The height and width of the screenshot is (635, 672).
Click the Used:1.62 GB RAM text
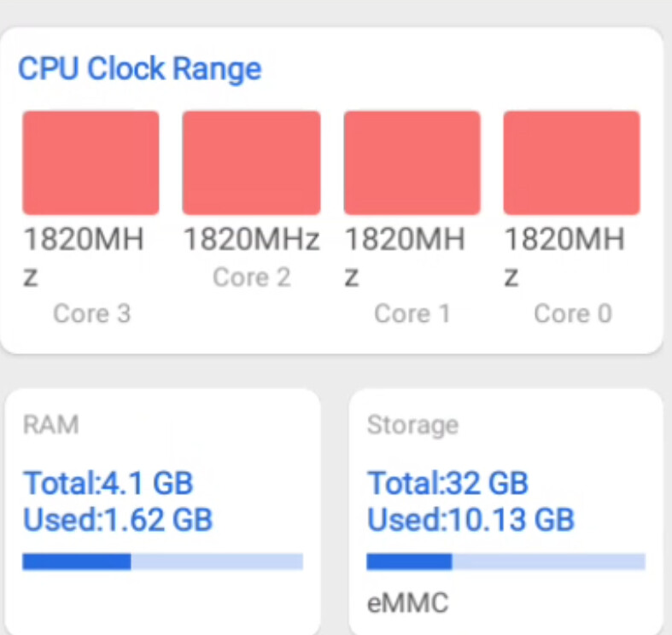coord(118,518)
